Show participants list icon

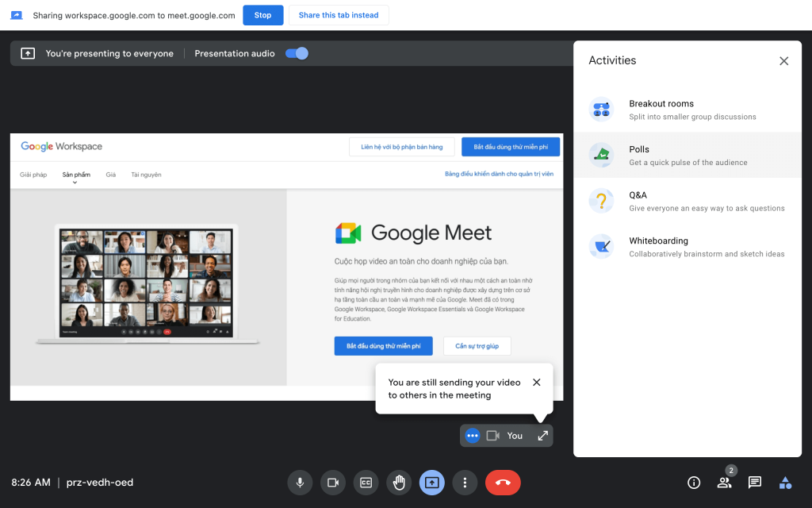point(724,483)
